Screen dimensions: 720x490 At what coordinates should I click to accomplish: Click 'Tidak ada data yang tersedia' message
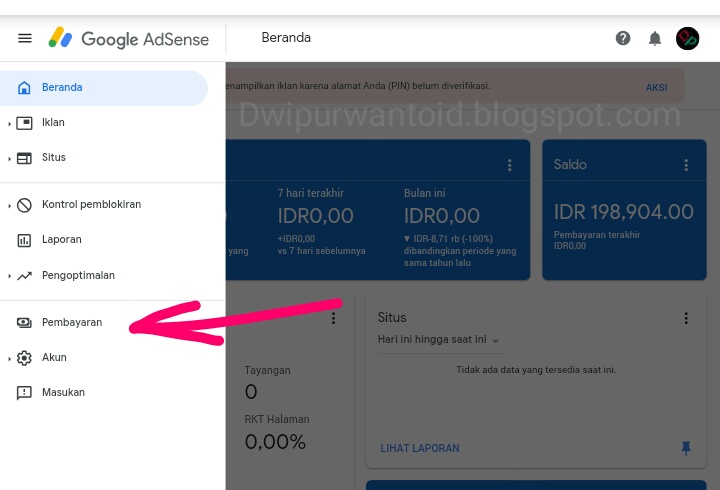tap(536, 370)
